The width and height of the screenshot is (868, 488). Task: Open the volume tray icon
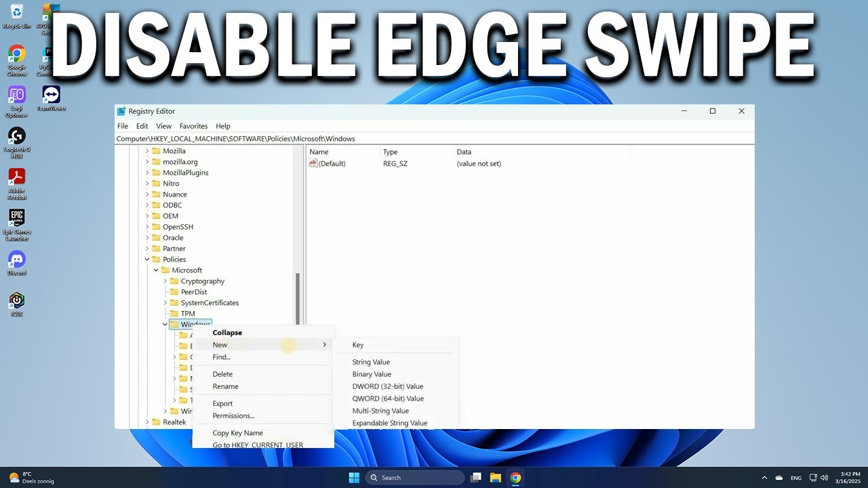click(x=825, y=478)
